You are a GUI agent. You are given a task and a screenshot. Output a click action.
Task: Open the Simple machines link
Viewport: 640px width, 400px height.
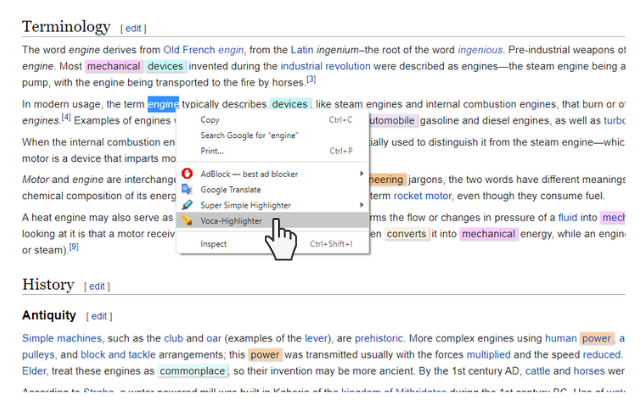click(62, 338)
